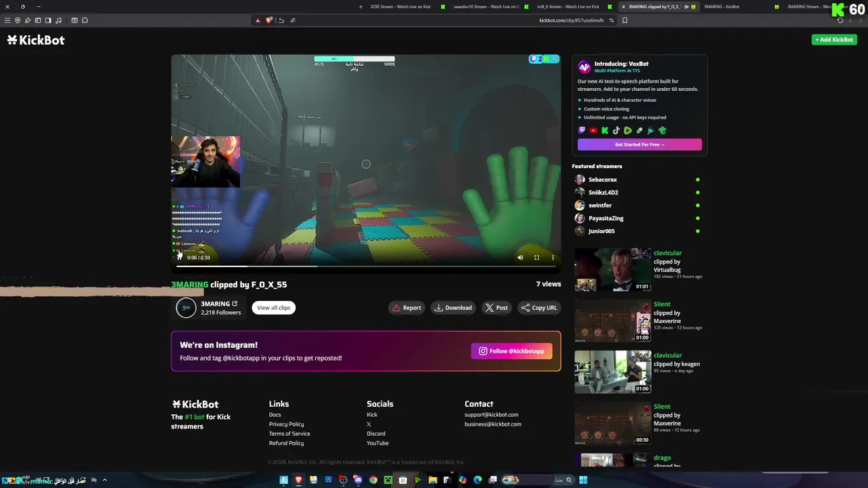Click the reload page icon

[840, 20]
